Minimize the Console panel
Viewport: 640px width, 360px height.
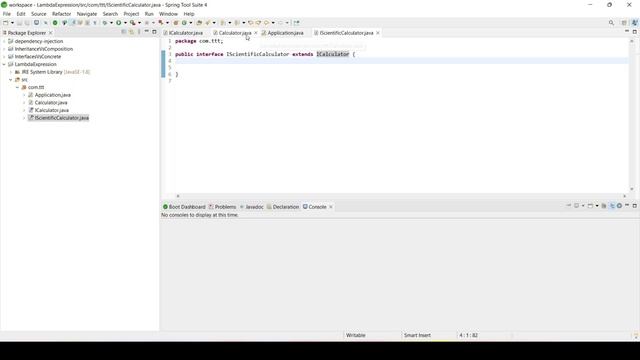click(x=627, y=205)
